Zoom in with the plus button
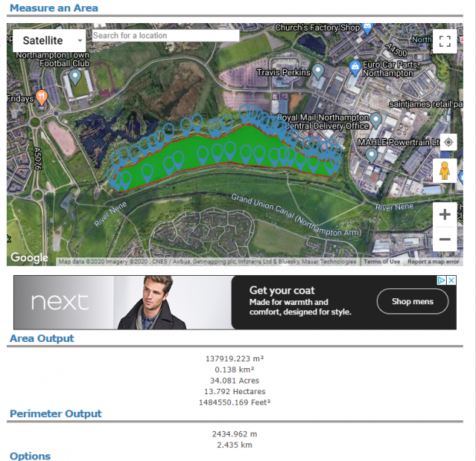This screenshot has width=476, height=461. [444, 214]
